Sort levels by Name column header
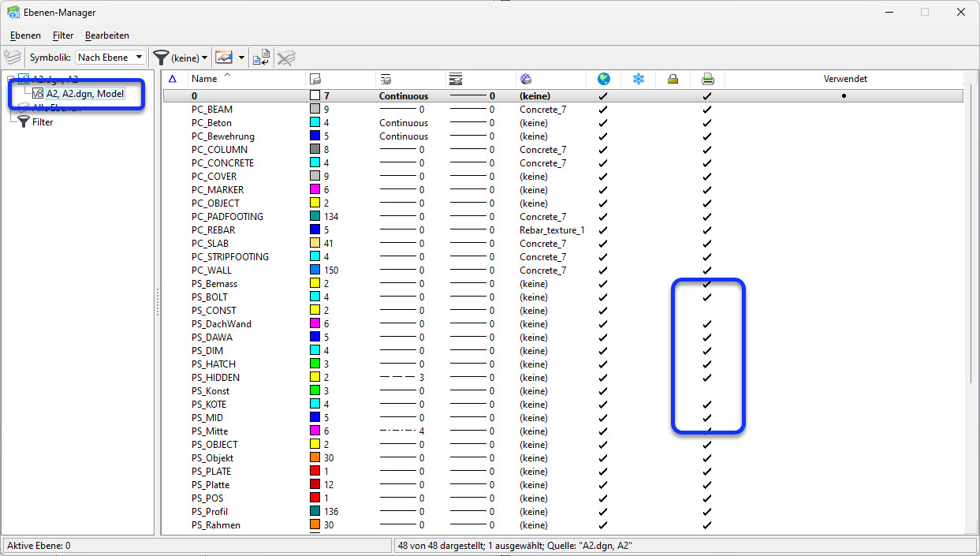Image resolution: width=980 pixels, height=556 pixels. (x=205, y=79)
